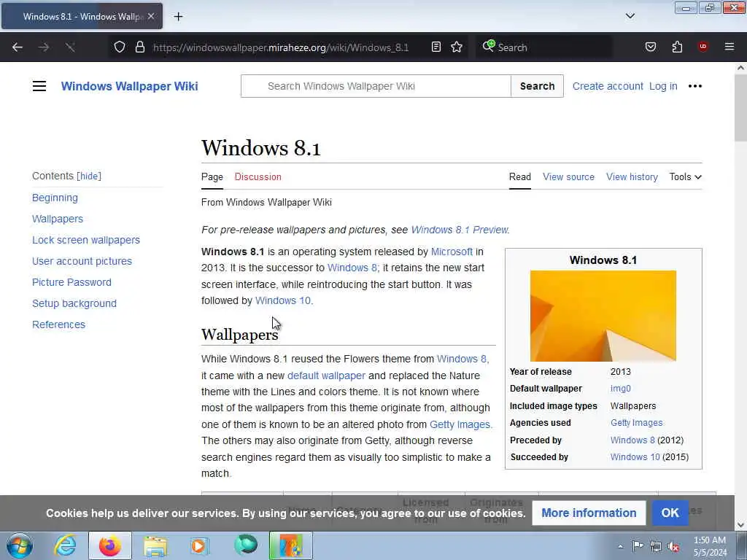The width and height of the screenshot is (747, 560).
Task: Jump to Picture Password section
Action: (x=71, y=282)
